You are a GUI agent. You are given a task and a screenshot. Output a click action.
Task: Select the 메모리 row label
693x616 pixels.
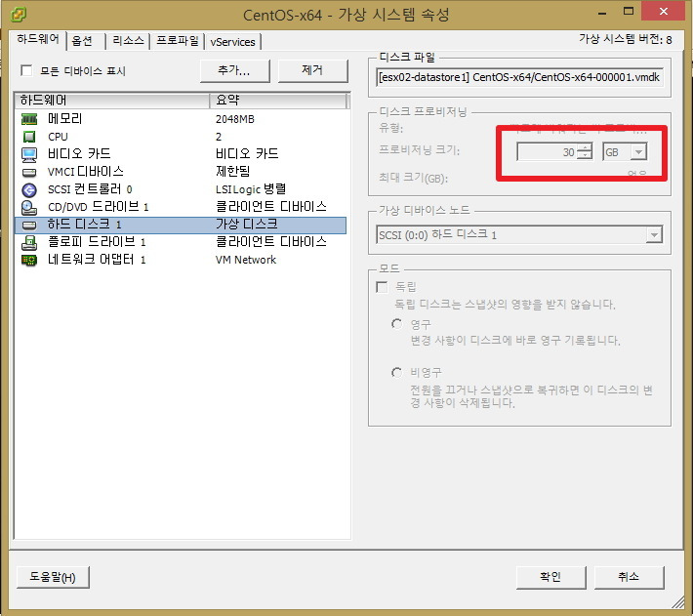(65, 119)
